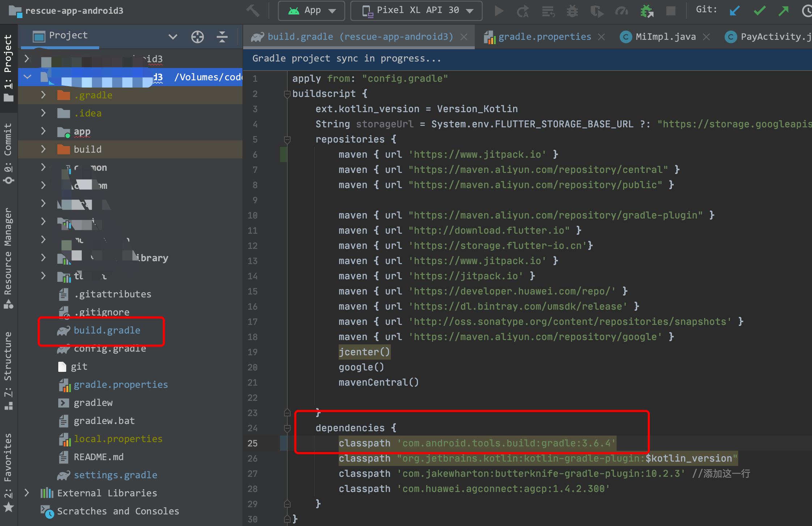Toggle the Commit tool window
The image size is (812, 526).
pos(8,154)
